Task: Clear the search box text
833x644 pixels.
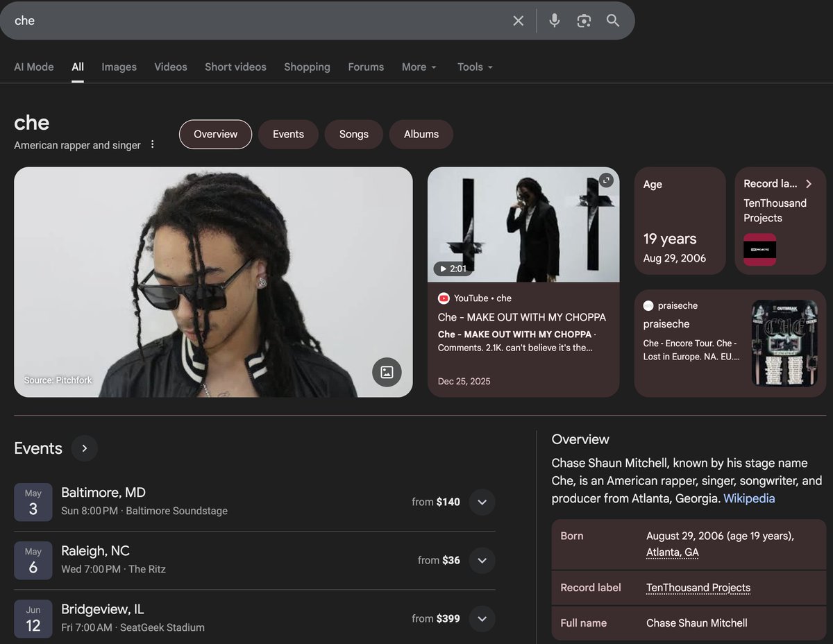Action: (x=518, y=21)
